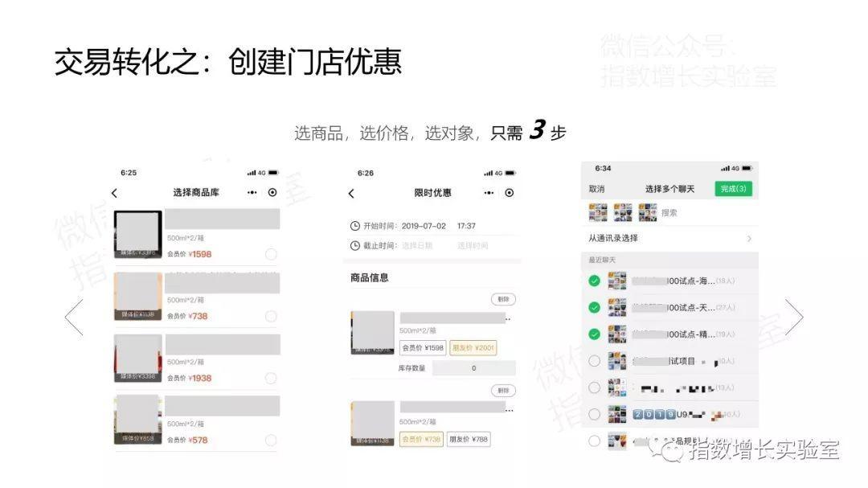Screen dimensions: 868x488
Task: Click the 库存数量 input field
Action: pos(473,368)
